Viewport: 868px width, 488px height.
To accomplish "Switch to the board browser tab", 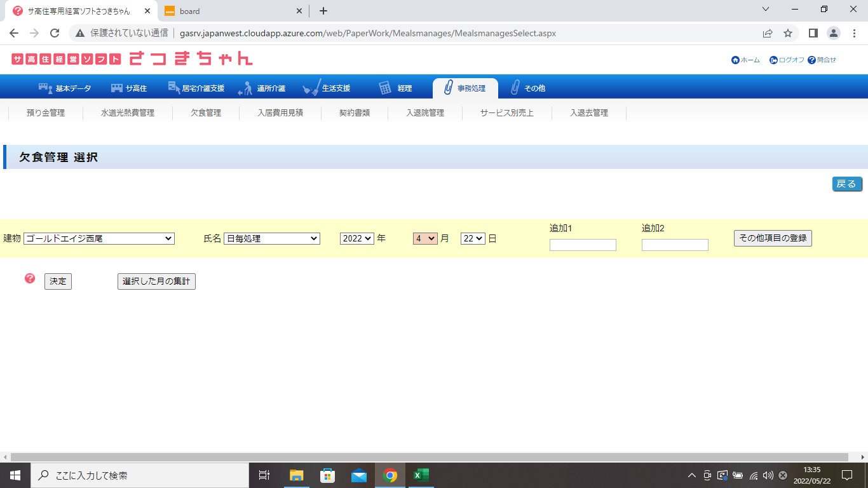I will (232, 11).
